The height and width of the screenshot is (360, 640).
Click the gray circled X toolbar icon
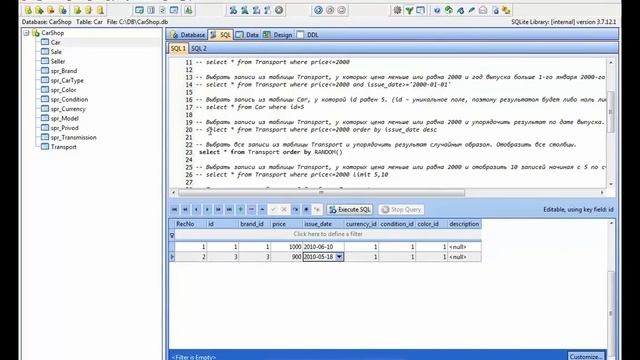pos(279,10)
